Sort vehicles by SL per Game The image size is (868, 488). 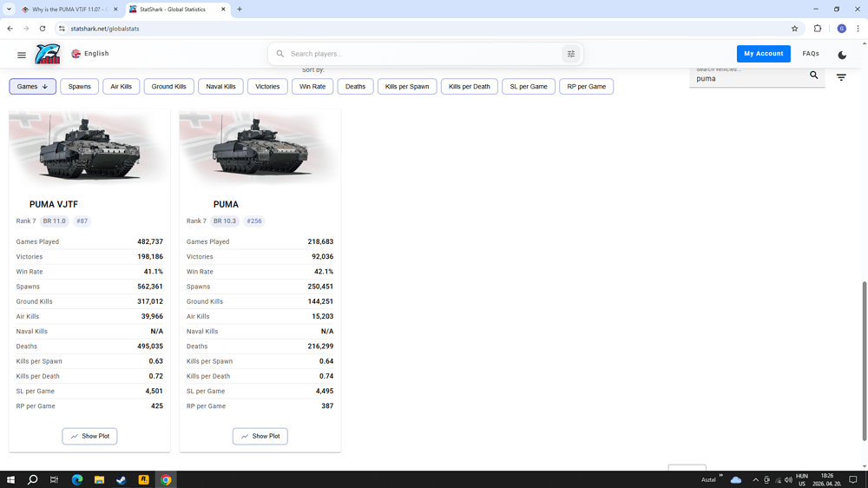[x=528, y=87]
